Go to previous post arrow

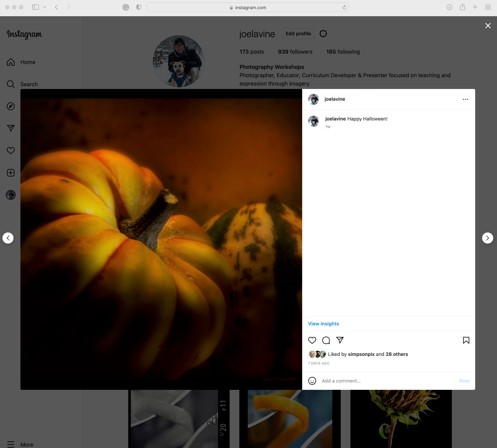click(8, 238)
